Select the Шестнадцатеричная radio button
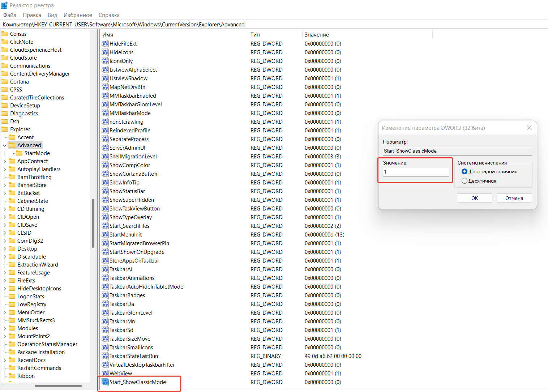The image size is (548, 392). [464, 171]
